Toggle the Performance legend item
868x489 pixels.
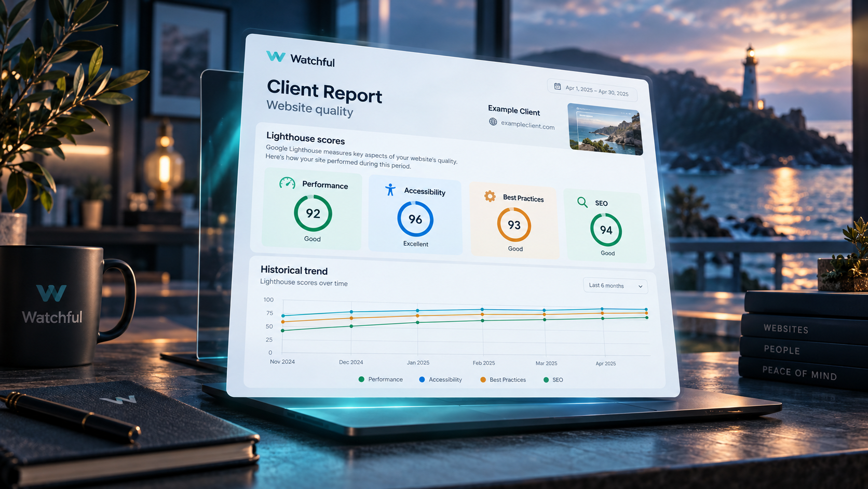tap(381, 379)
